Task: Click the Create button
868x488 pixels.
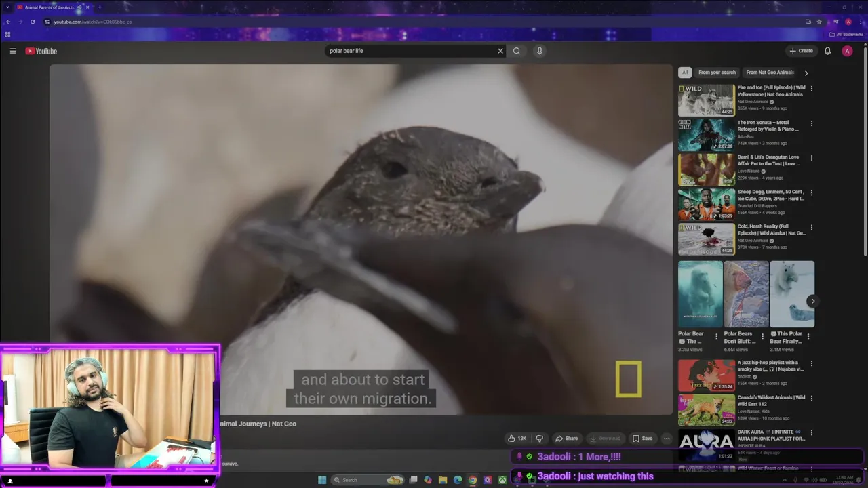Action: click(801, 51)
